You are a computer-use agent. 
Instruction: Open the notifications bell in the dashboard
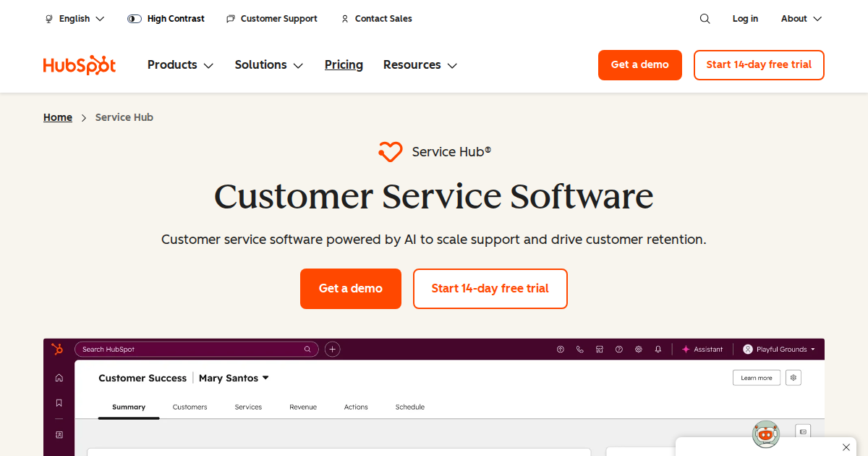(x=658, y=349)
